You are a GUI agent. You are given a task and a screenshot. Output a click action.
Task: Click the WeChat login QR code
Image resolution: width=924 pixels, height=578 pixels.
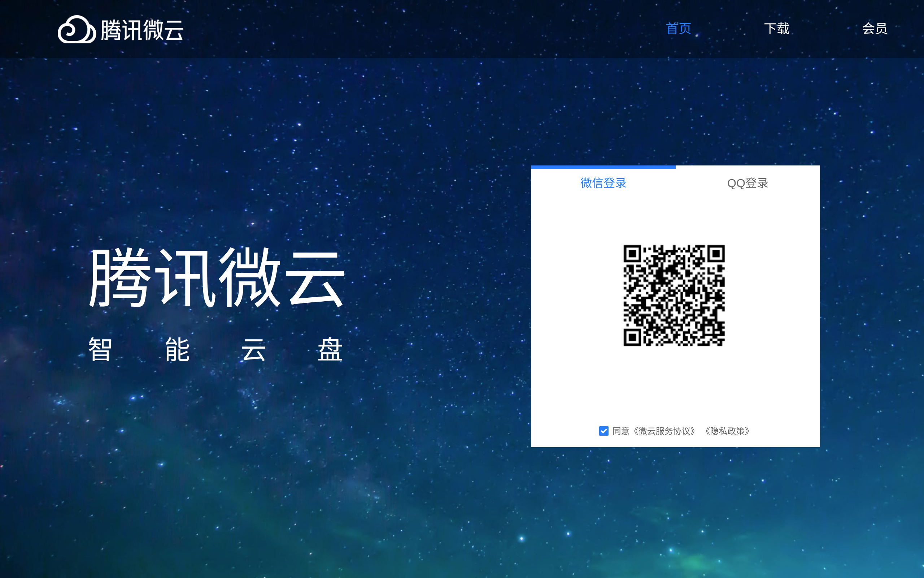(x=674, y=296)
